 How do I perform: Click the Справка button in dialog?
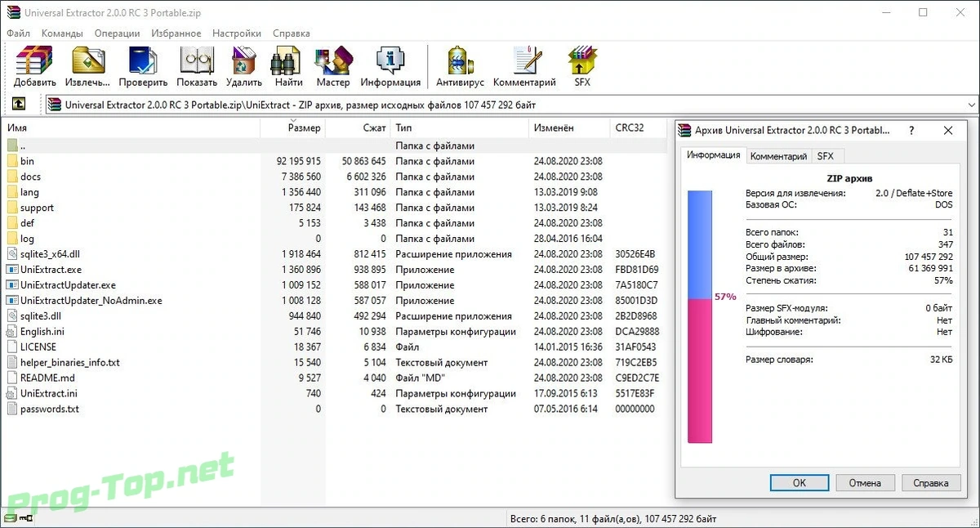tap(931, 483)
